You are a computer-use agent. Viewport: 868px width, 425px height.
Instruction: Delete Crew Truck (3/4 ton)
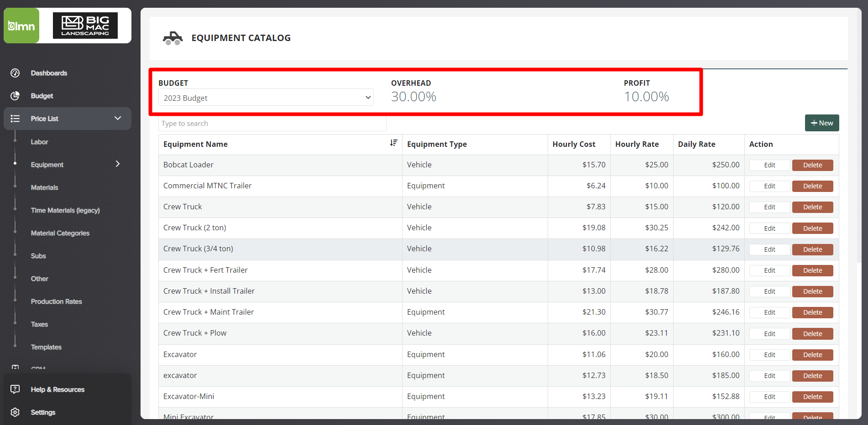click(x=812, y=249)
